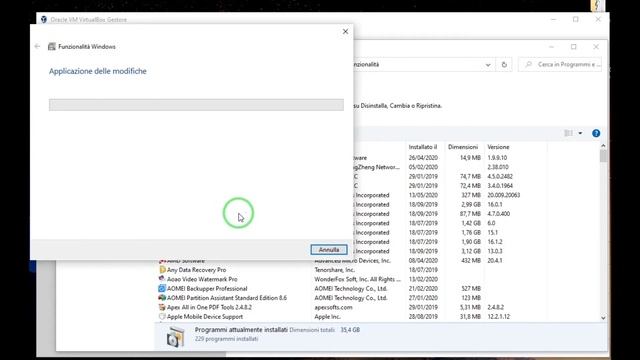
Task: Click the AOMEI Backupper Professional icon
Action: pos(162,289)
